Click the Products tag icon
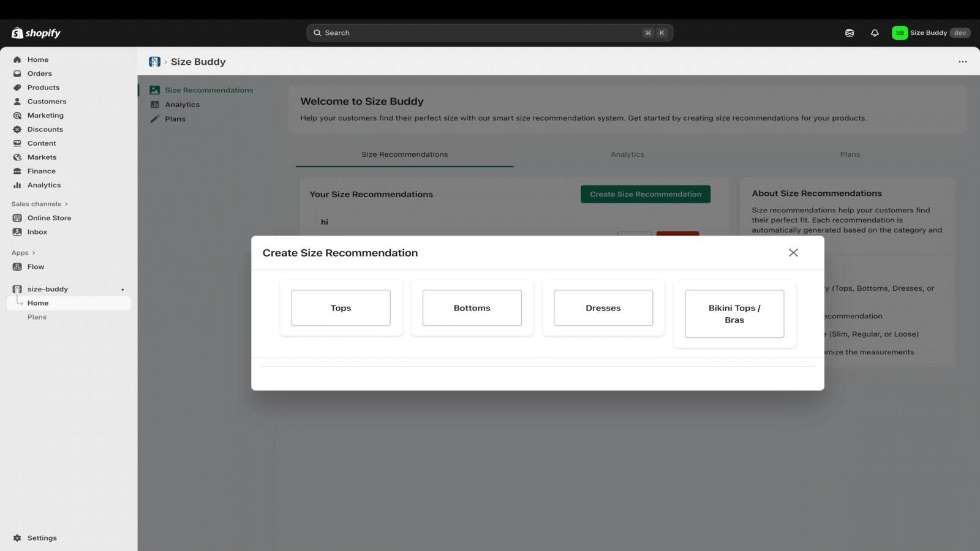Screen dimensions: 980x551 tap(17, 88)
